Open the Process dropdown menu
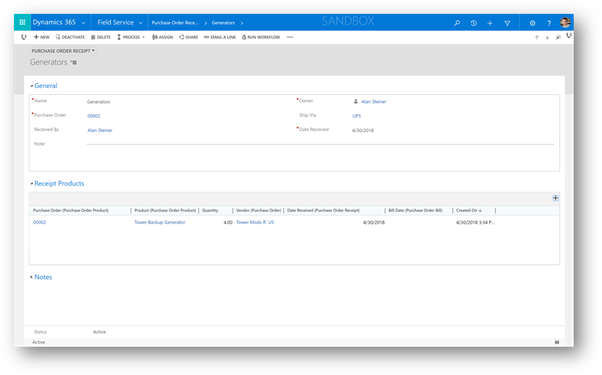This screenshot has width=602, height=375. click(x=131, y=37)
